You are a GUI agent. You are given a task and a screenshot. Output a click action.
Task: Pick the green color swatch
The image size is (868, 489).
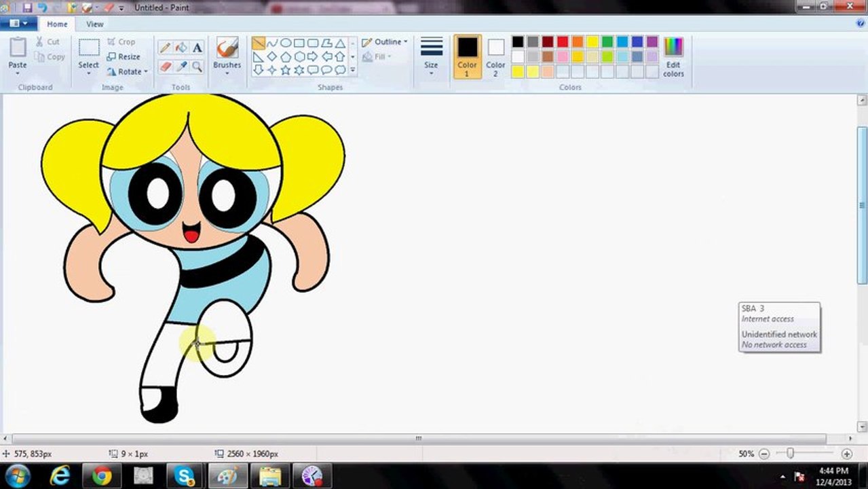(607, 42)
